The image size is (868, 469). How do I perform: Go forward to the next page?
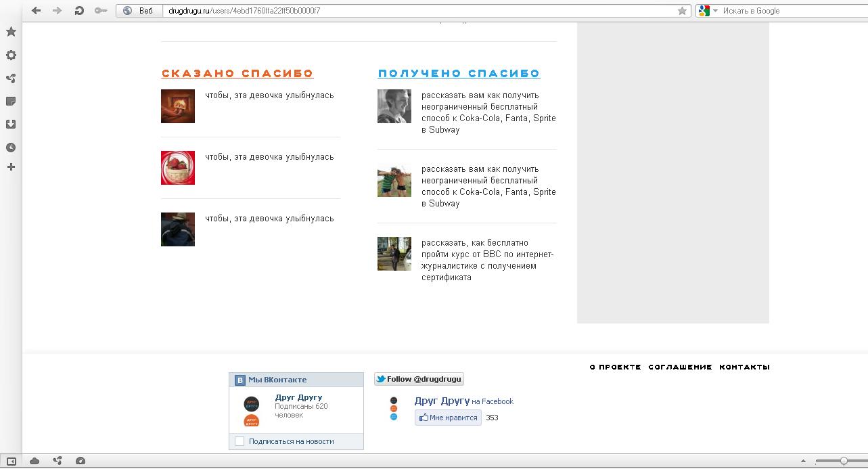(x=58, y=10)
